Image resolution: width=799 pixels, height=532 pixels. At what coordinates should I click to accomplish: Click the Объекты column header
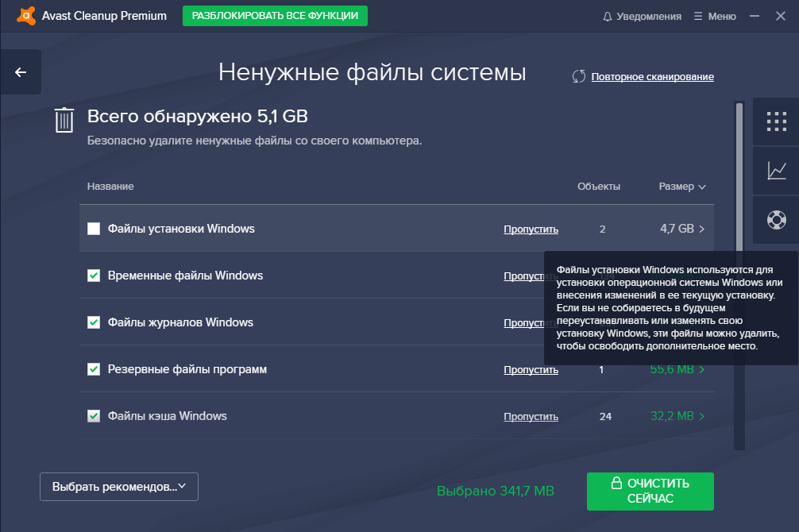pyautogui.click(x=599, y=187)
